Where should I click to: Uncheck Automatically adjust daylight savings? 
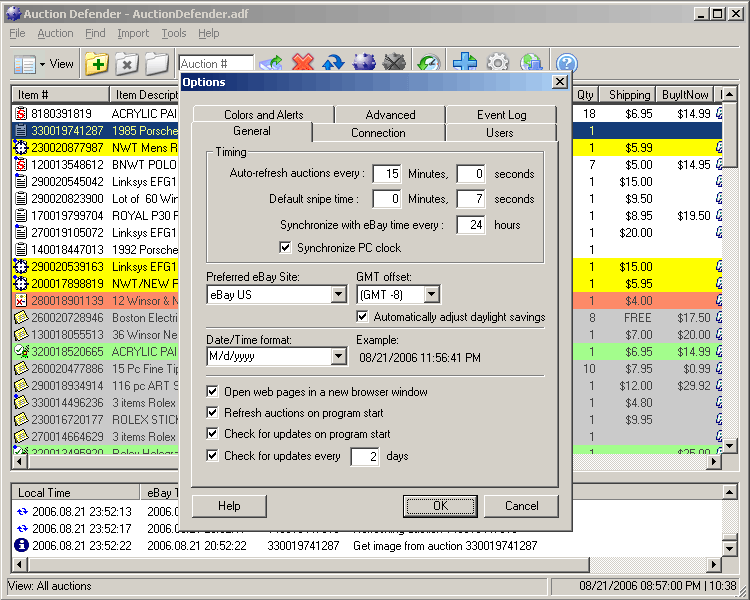[x=363, y=317]
